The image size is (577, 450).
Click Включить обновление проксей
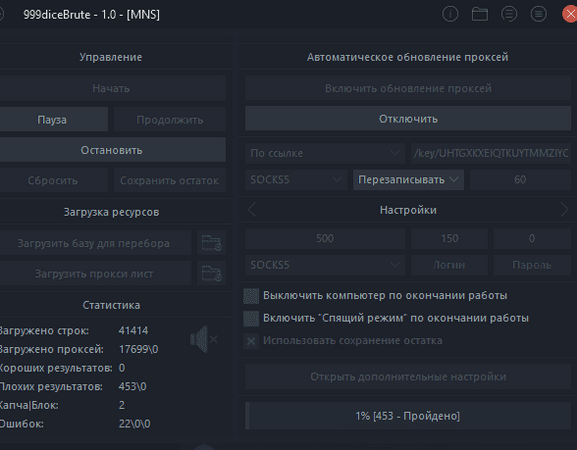[408, 88]
